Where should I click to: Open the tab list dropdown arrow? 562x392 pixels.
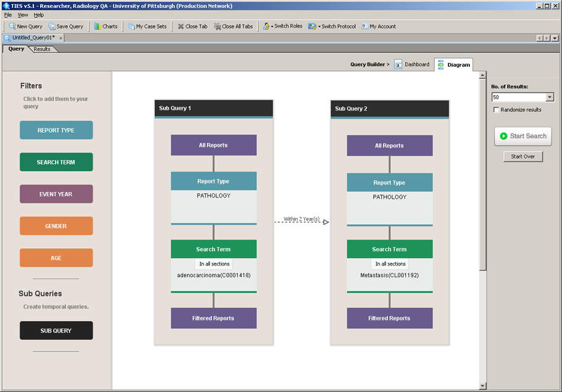555,38
